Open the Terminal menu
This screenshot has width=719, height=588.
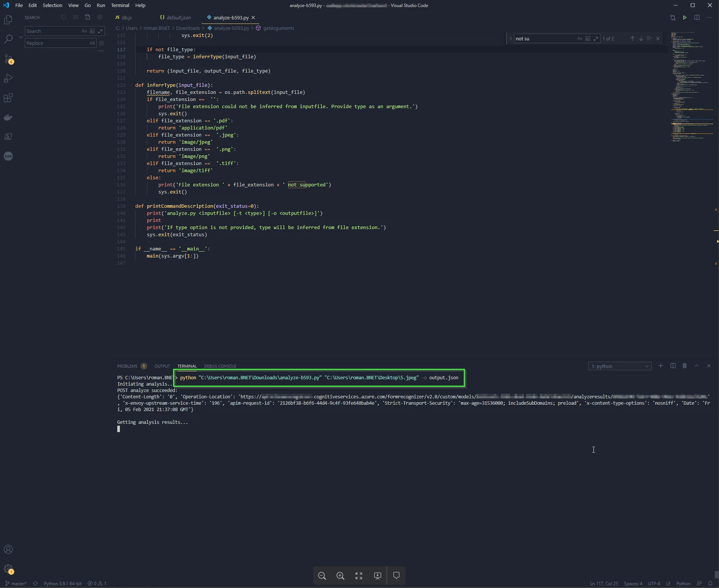point(120,6)
